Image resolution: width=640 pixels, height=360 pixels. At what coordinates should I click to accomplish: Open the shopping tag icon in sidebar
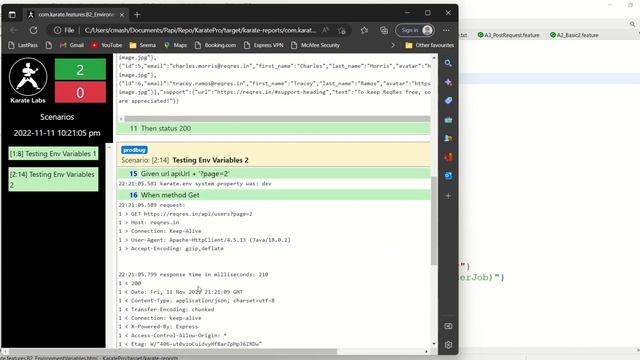pyautogui.click(x=448, y=101)
